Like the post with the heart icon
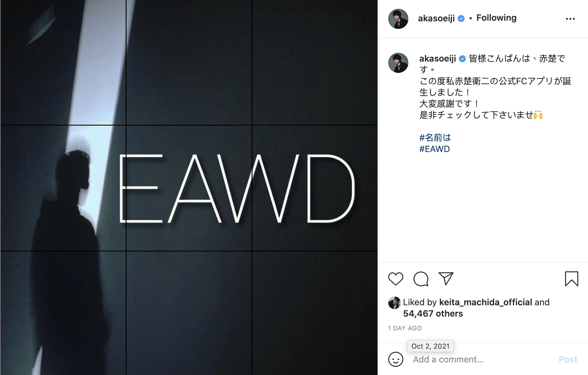The image size is (588, 375). (395, 279)
